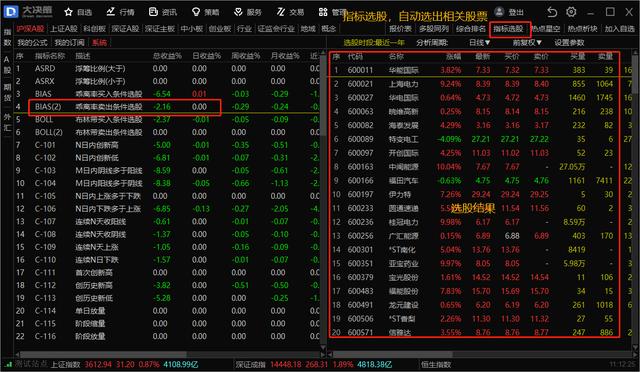Open the 行情 chart icon
Viewport: 640px width, 372px height.
tap(111, 12)
